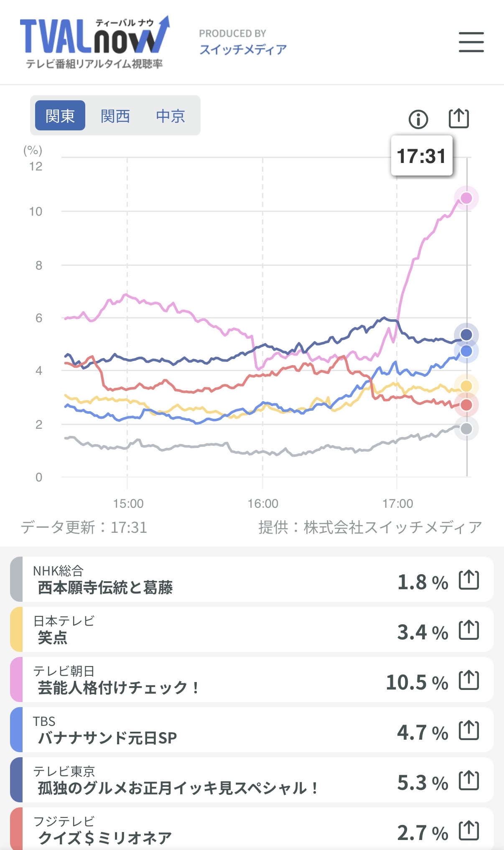This screenshot has height=850, width=504.
Task: Open the hamburger menu
Action: click(471, 42)
